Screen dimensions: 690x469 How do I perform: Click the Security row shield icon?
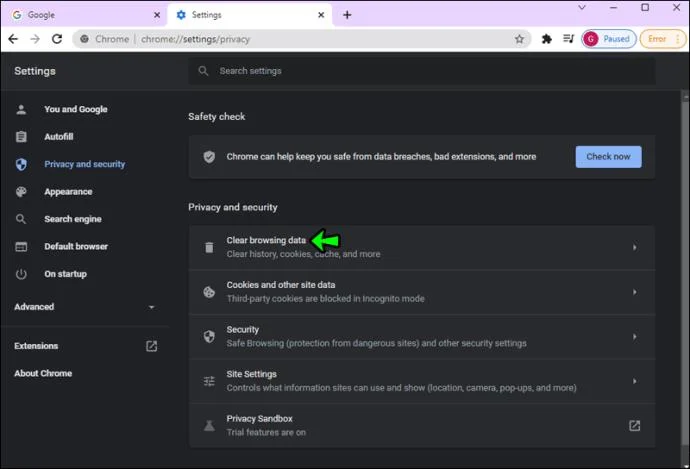(x=209, y=337)
